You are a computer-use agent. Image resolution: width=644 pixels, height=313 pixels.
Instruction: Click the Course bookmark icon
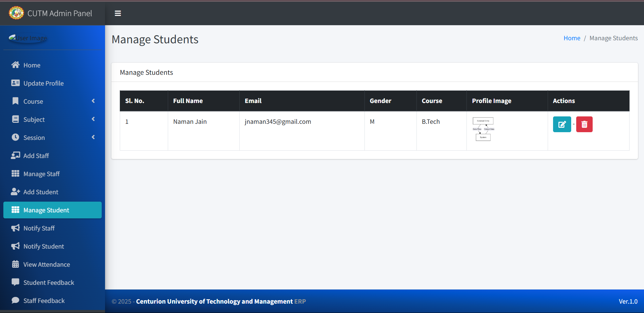tap(15, 101)
